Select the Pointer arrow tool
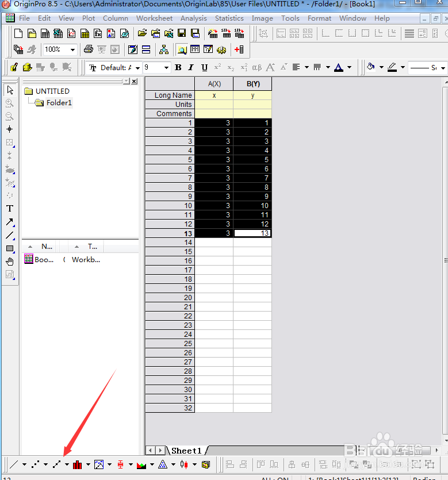This screenshot has height=480, width=448. 10,90
